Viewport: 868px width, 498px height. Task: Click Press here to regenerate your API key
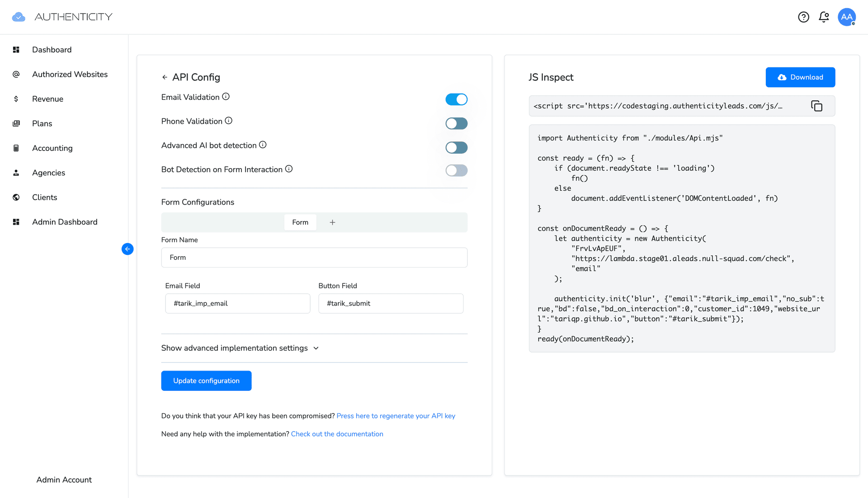pos(396,415)
